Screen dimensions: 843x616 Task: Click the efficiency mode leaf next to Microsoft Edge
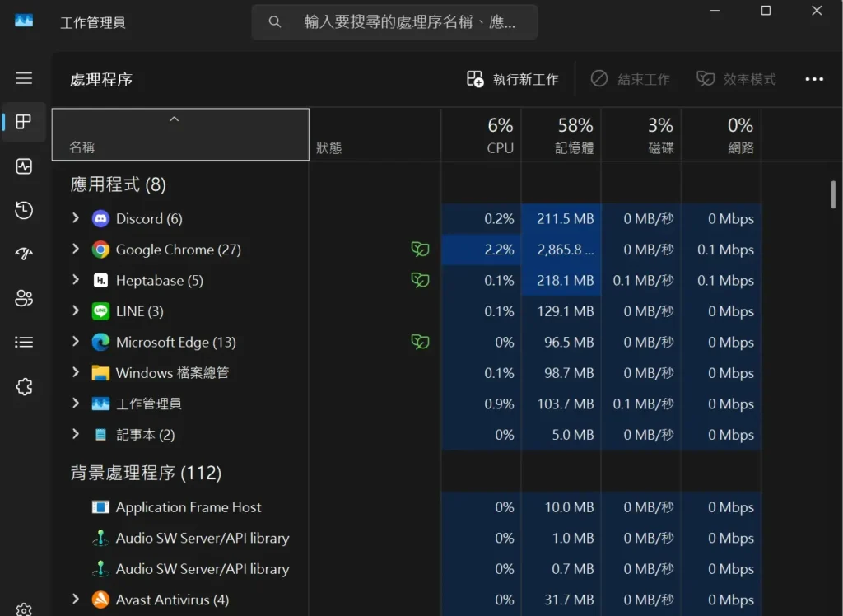(420, 342)
